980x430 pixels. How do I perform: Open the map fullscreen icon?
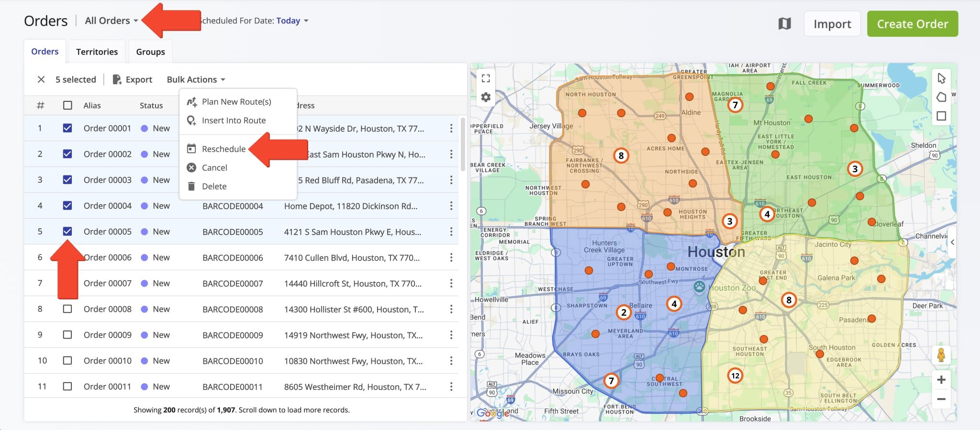pos(486,78)
